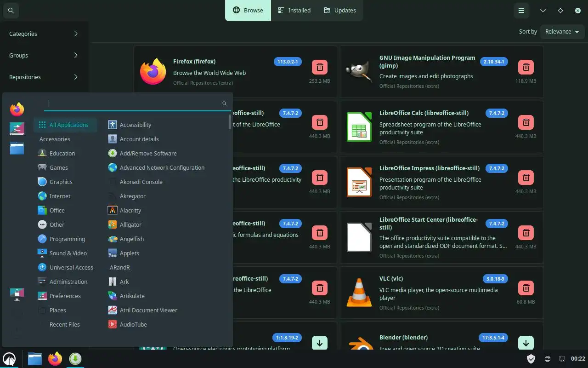Image resolution: width=588 pixels, height=368 pixels.
Task: Launch Artikulate from the menu
Action: coord(127,296)
